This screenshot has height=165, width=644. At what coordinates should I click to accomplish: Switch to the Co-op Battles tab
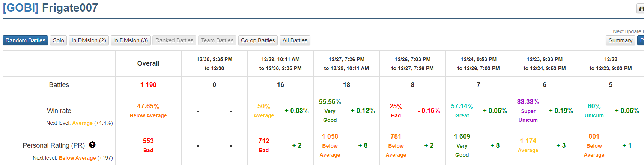258,40
